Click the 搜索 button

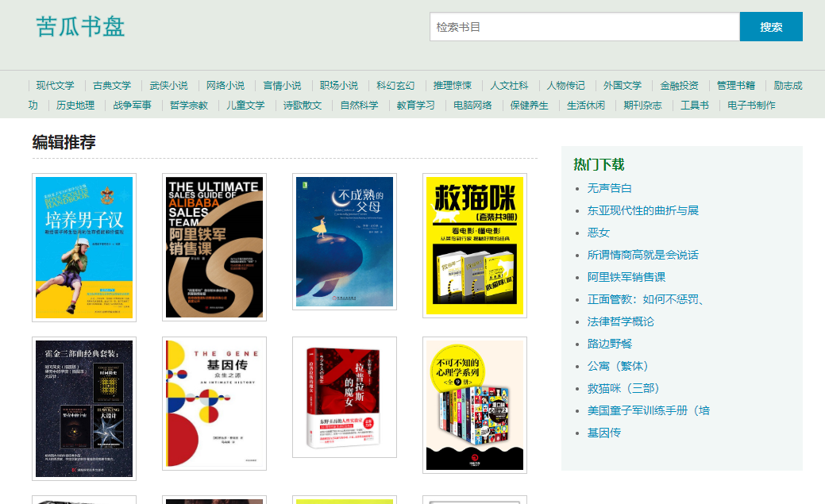pos(771,27)
